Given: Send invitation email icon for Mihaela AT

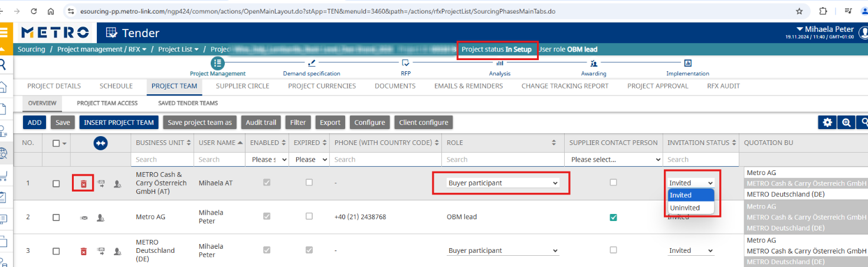Looking at the screenshot, I should coord(101,183).
